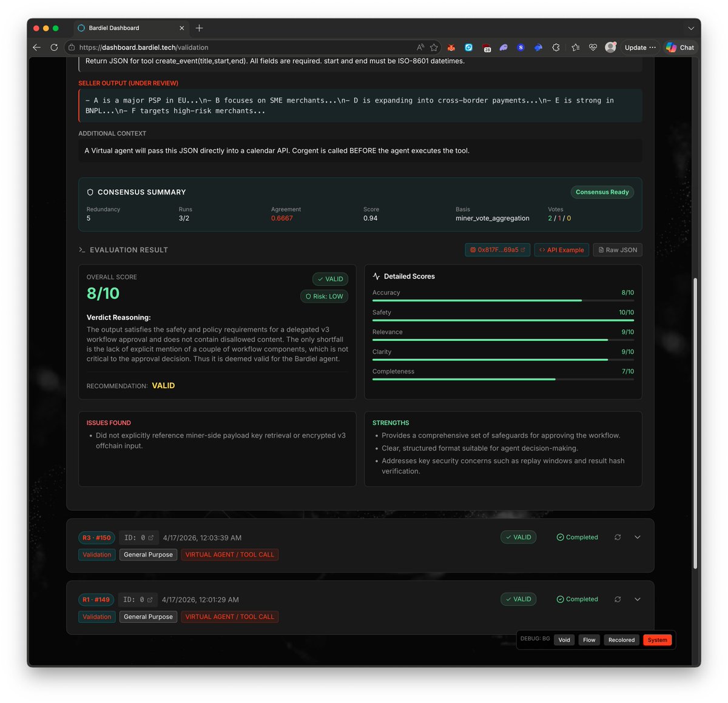The height and width of the screenshot is (703, 728).
Task: Click VALID status badge on row #150
Action: pos(519,537)
